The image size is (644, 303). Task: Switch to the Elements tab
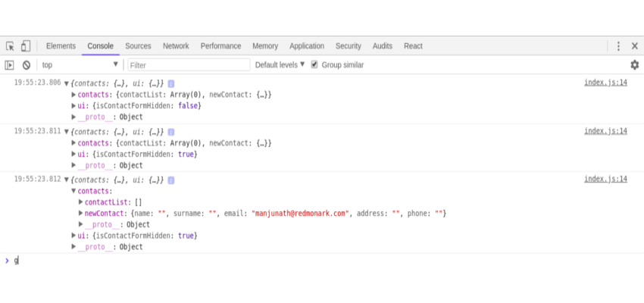coord(61,46)
